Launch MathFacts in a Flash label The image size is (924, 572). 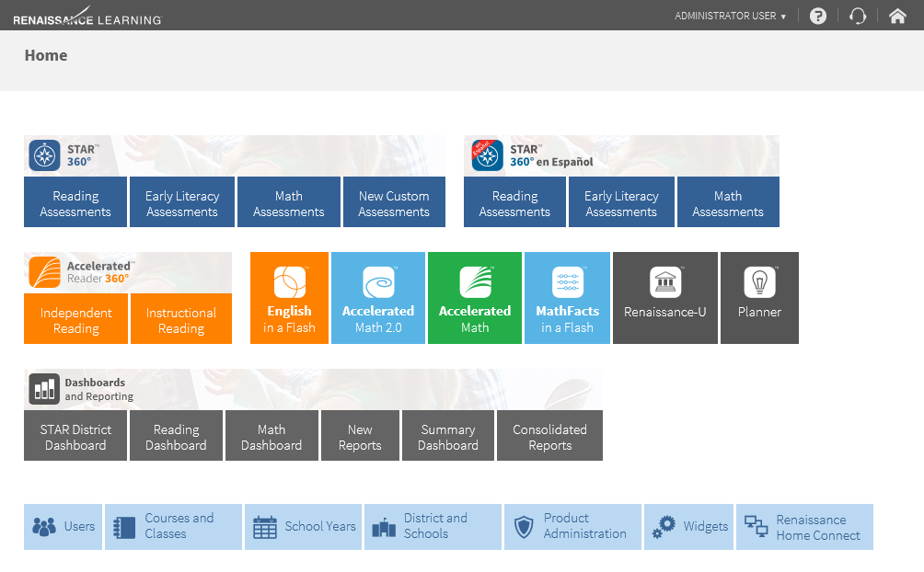click(x=568, y=319)
